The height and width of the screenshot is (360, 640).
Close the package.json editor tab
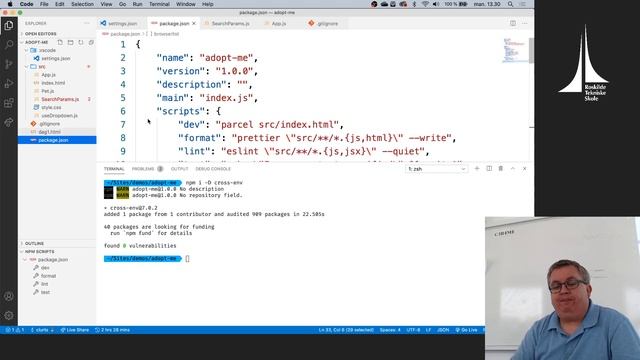[x=194, y=23]
